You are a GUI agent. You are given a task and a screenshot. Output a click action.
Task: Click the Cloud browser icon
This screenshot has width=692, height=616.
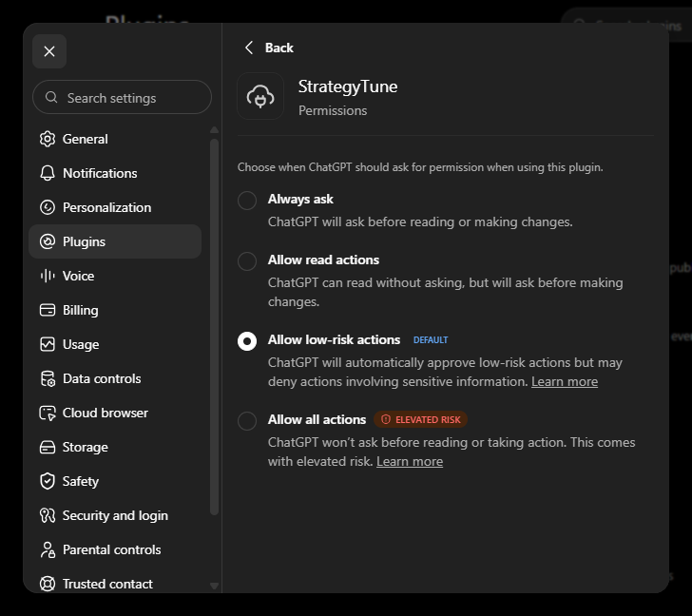(48, 413)
